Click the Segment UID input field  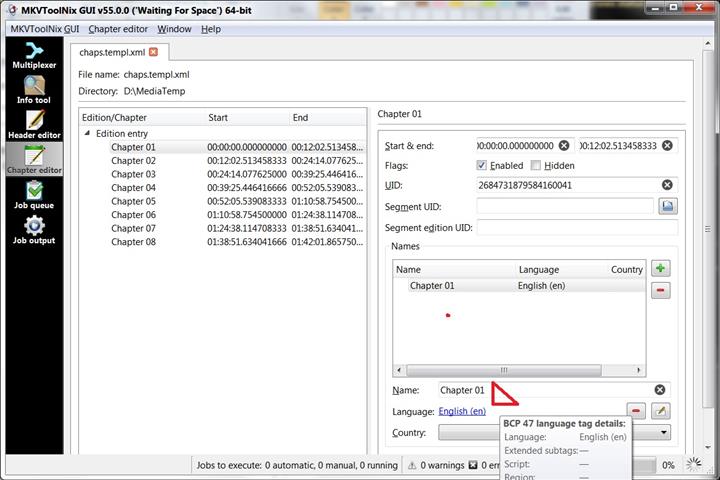(x=565, y=206)
